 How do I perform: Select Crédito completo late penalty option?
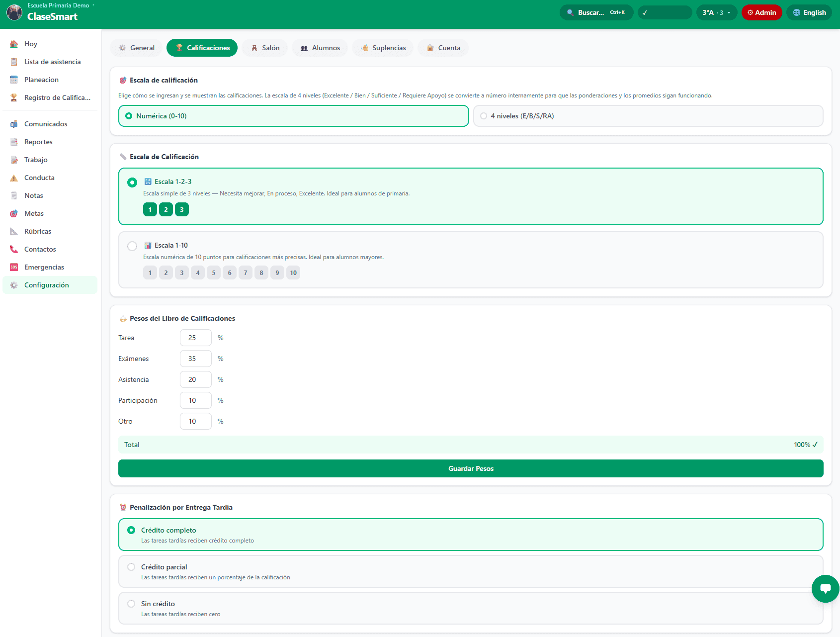click(471, 535)
